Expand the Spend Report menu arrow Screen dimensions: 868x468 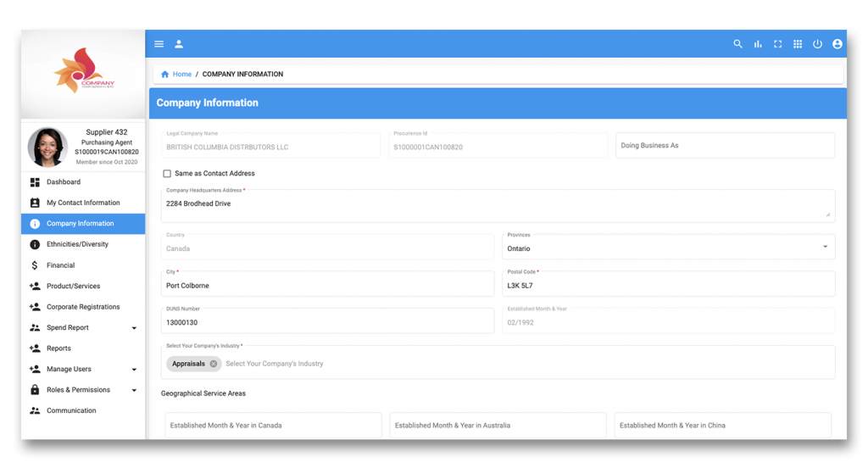[x=134, y=328]
